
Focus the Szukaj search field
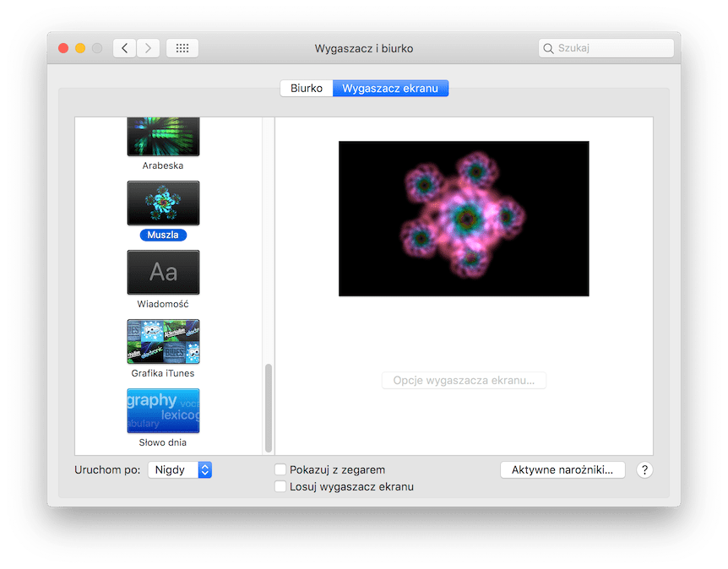pos(606,48)
